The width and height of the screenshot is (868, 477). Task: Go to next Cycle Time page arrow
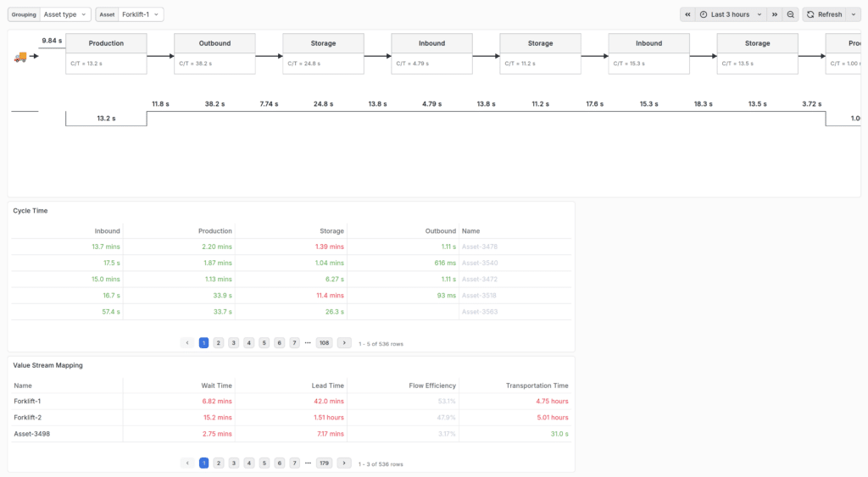pyautogui.click(x=344, y=343)
